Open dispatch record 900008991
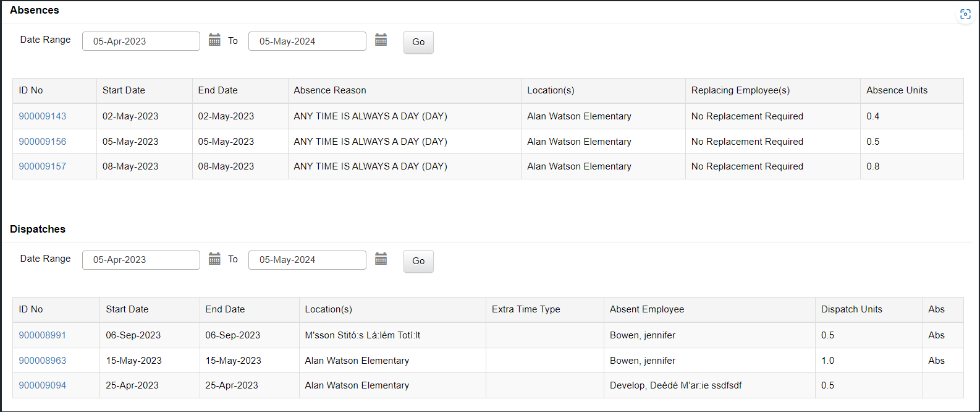Viewport: 980px width, 412px height. pyautogui.click(x=43, y=335)
